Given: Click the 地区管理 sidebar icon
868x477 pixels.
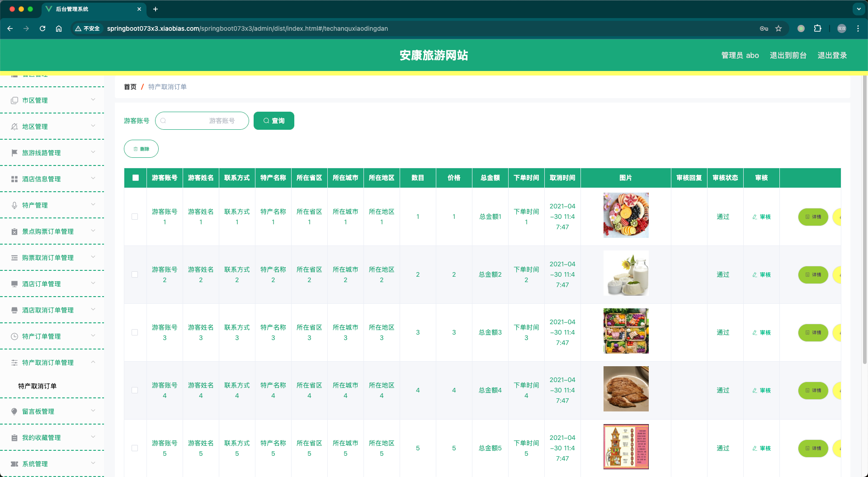Looking at the screenshot, I should click(x=14, y=127).
